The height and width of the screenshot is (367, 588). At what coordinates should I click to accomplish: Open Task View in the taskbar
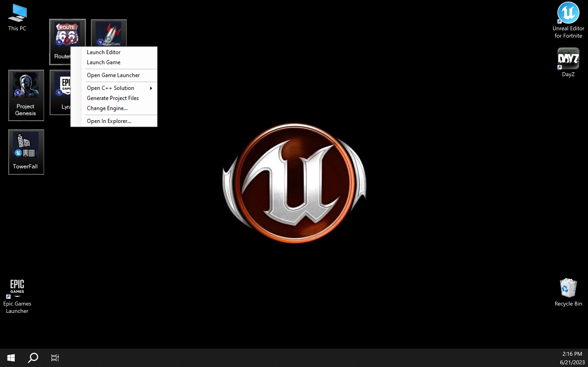click(55, 358)
